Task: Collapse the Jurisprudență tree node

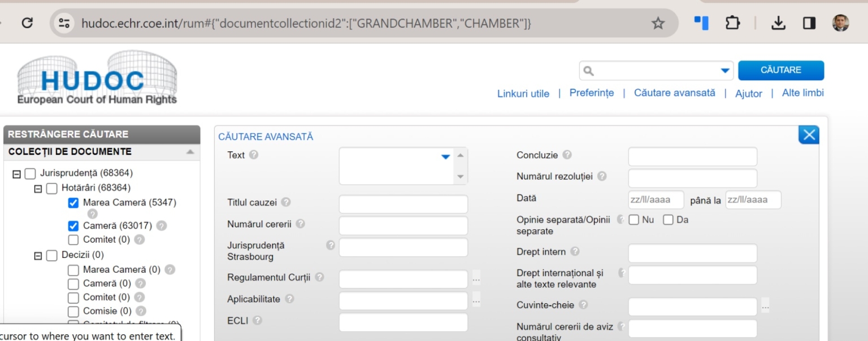Action: pyautogui.click(x=16, y=173)
